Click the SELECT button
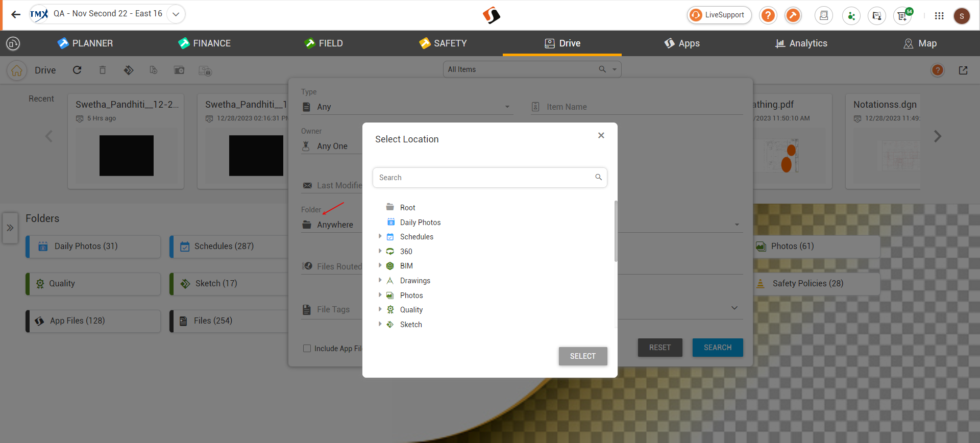Screen dimensions: 980x443 583,356
